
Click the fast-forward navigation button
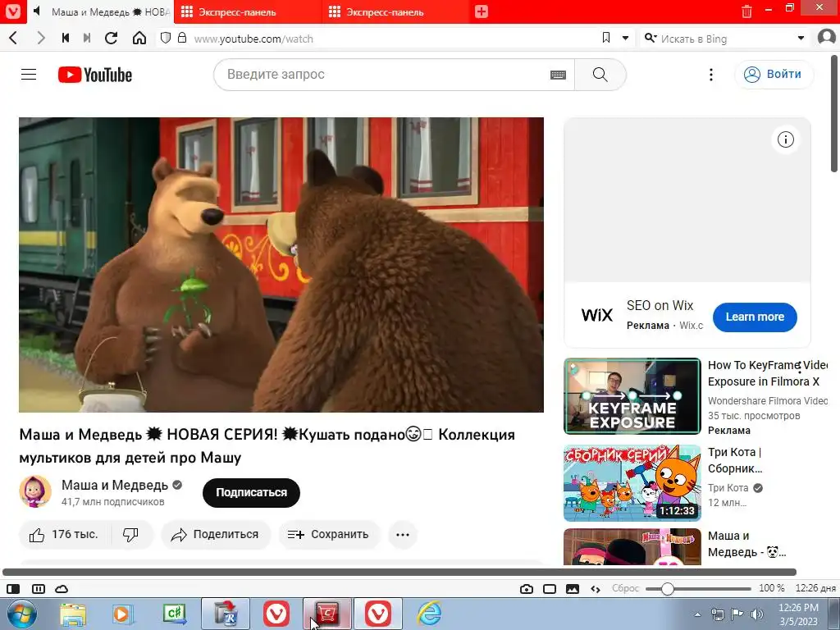coord(87,38)
